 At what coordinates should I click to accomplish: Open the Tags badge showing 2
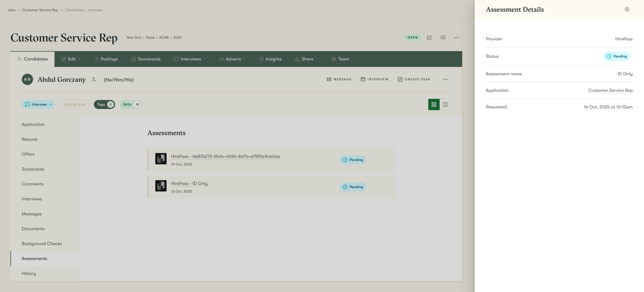[x=104, y=104]
